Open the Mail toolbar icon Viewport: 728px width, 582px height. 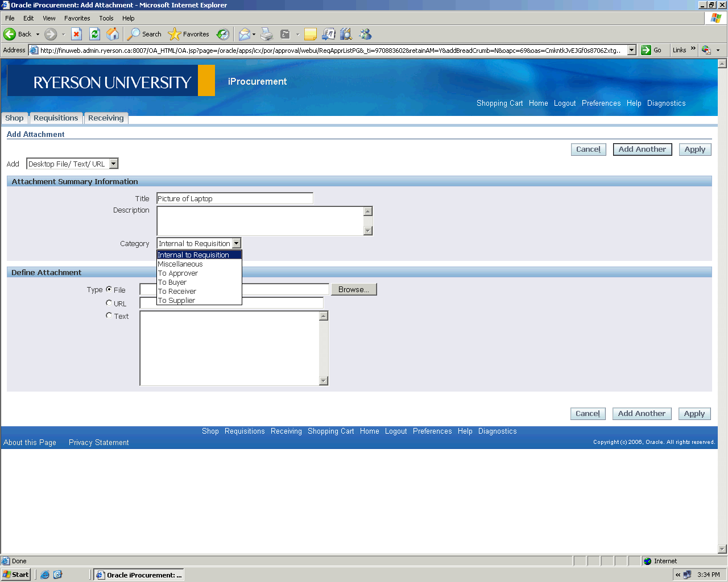pos(245,34)
